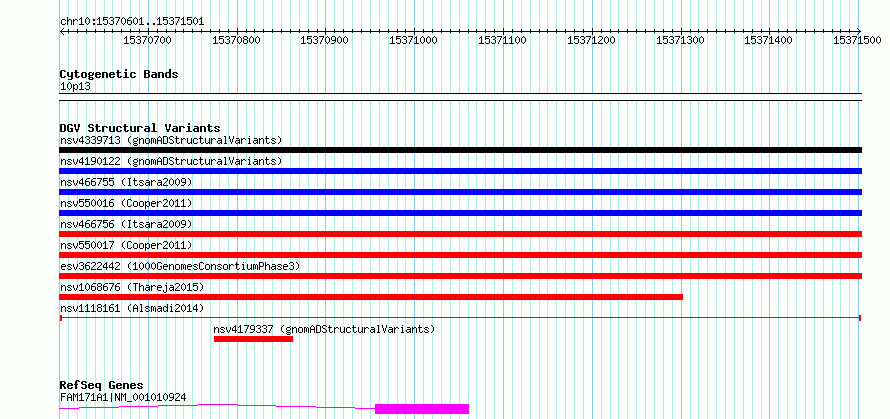Click ruler position 15371200

(591, 40)
